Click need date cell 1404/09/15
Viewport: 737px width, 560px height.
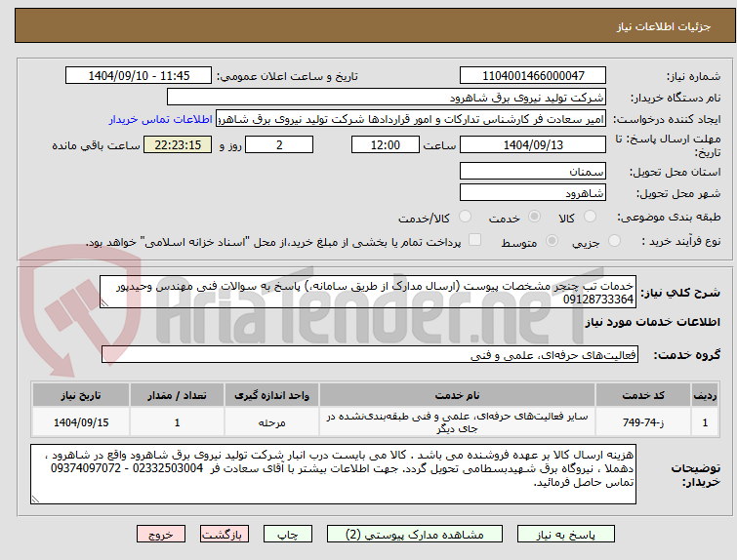coord(81,422)
